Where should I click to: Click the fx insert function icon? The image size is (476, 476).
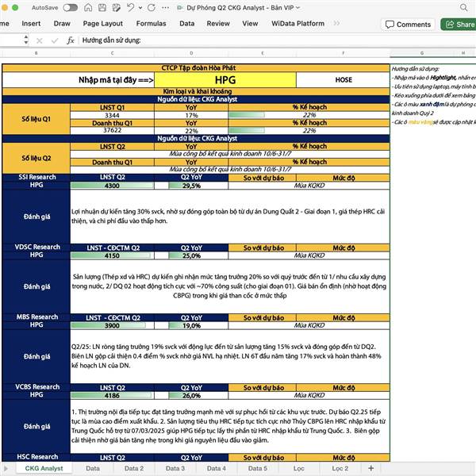(71, 40)
